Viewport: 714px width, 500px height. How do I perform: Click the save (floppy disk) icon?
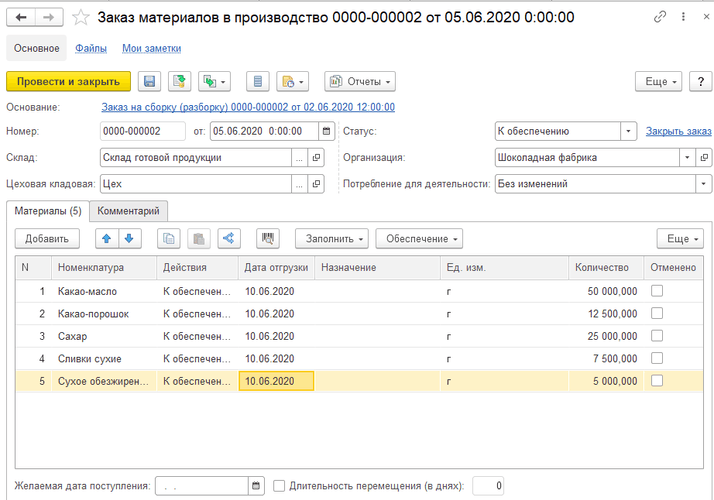149,81
